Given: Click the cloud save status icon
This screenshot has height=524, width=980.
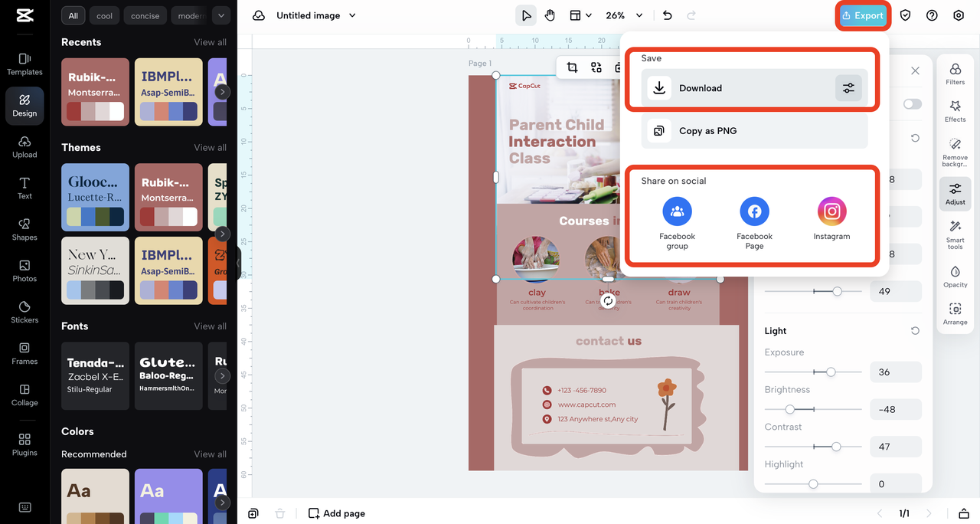Looking at the screenshot, I should [259, 15].
